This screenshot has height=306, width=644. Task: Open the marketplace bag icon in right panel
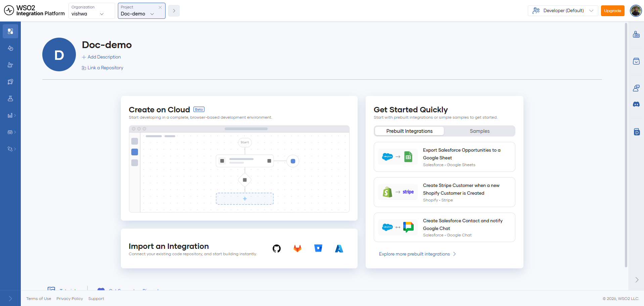click(636, 61)
